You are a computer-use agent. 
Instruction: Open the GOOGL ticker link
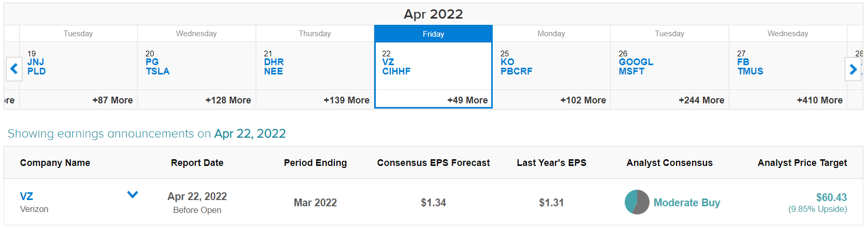(x=636, y=62)
